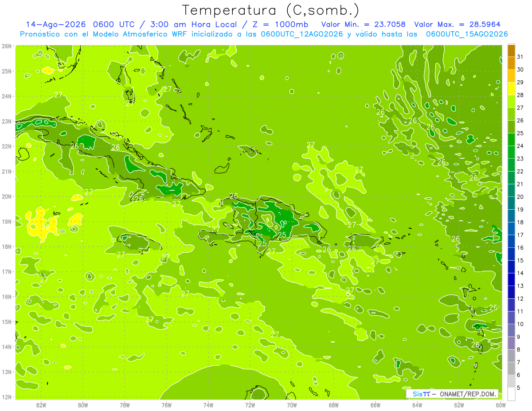Select the 0600UTC_12AGO2026 initialization time
The image size is (532, 411).
click(x=301, y=34)
